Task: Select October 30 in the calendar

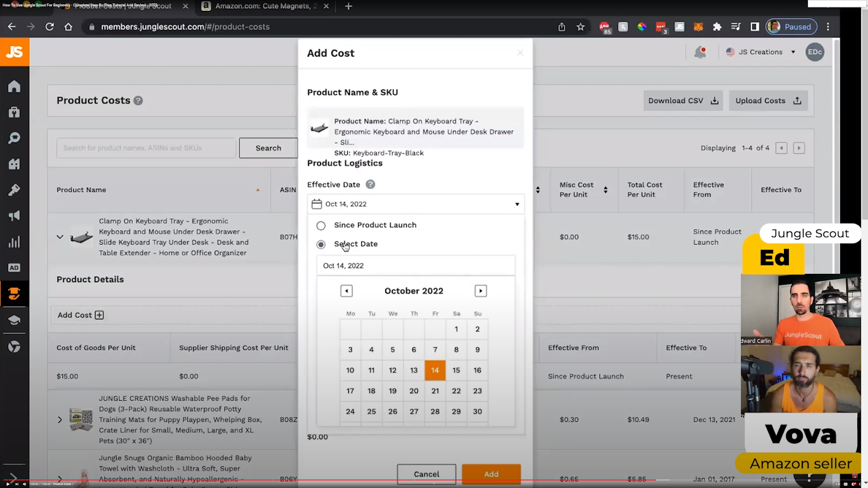Action: click(477, 412)
